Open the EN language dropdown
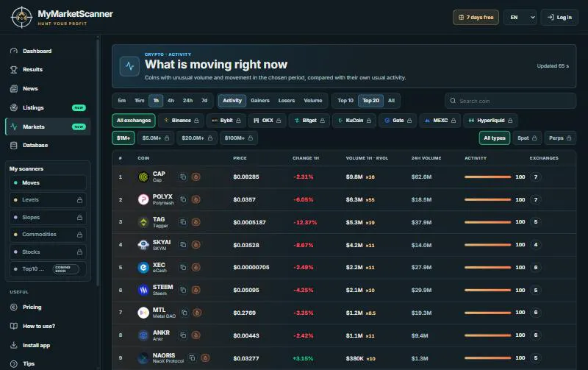 pyautogui.click(x=520, y=17)
